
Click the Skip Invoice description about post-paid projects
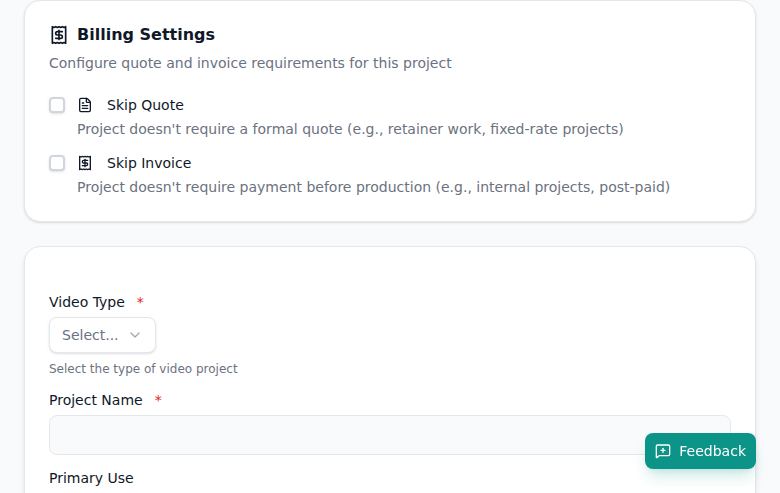pyautogui.click(x=373, y=187)
